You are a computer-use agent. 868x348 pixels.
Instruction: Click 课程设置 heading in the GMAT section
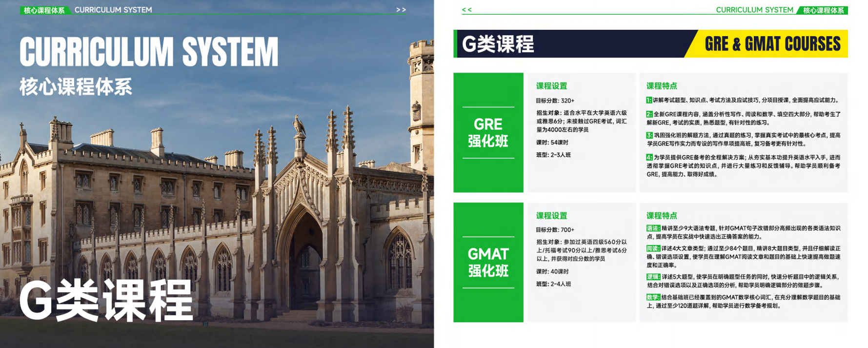pos(551,216)
